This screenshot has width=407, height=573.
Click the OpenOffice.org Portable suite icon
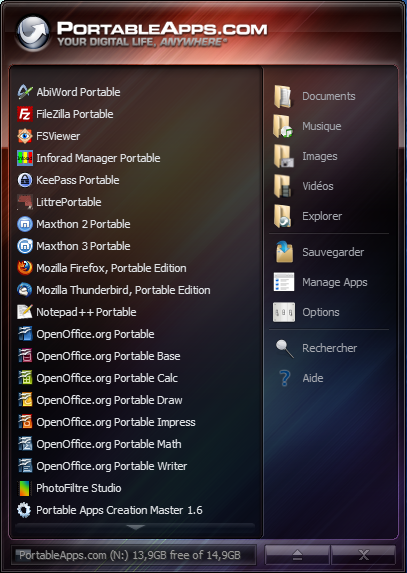[25, 334]
